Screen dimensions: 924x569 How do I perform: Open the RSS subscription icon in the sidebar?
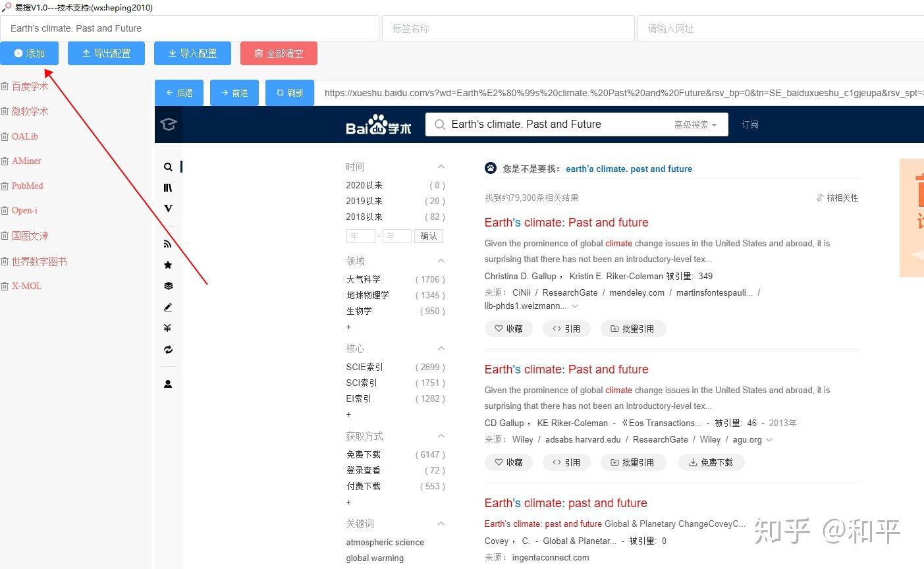point(168,244)
